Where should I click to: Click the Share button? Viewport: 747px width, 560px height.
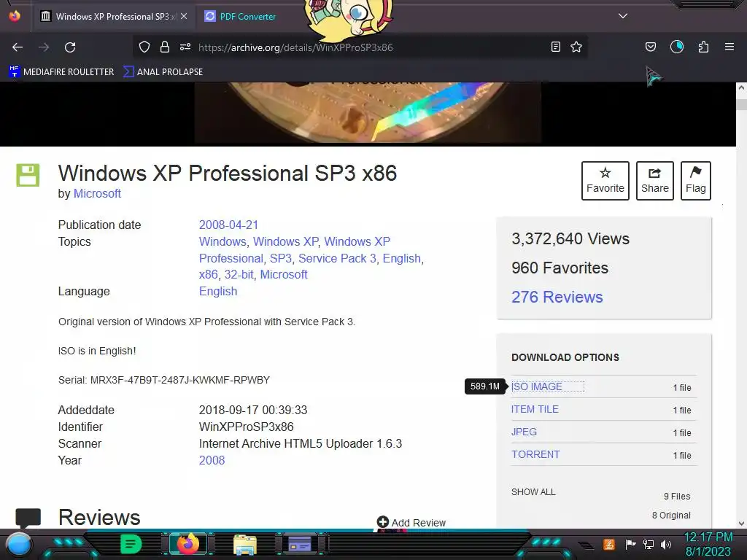click(654, 181)
